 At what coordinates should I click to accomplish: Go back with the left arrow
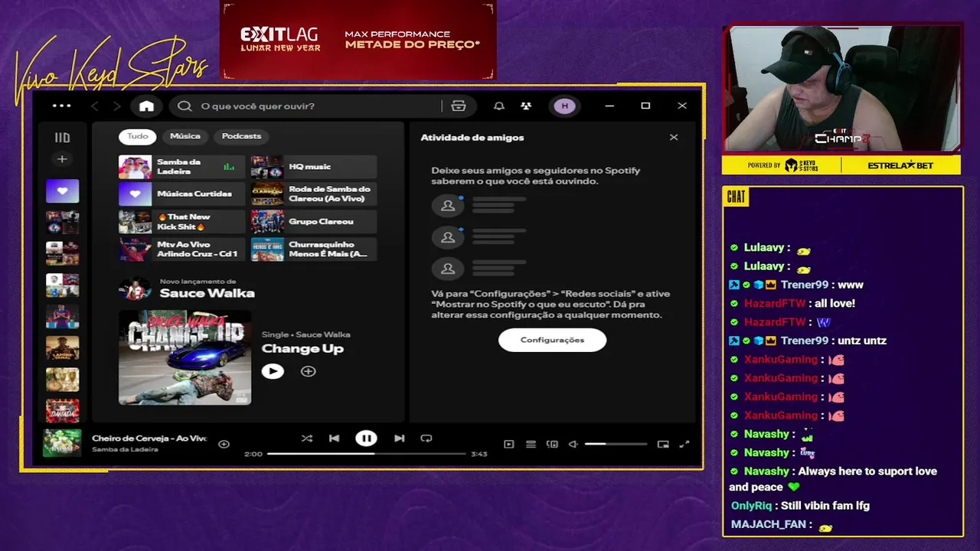point(95,106)
